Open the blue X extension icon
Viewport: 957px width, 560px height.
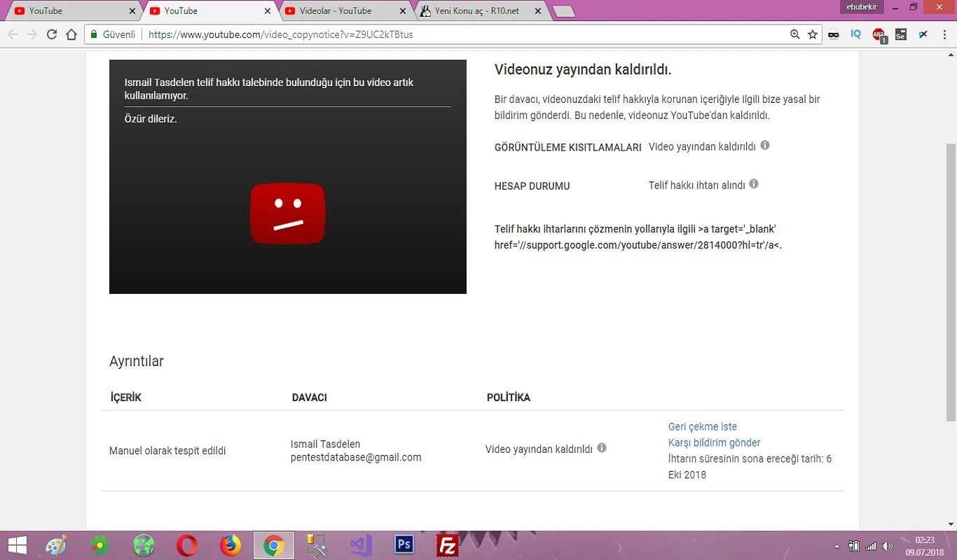923,34
